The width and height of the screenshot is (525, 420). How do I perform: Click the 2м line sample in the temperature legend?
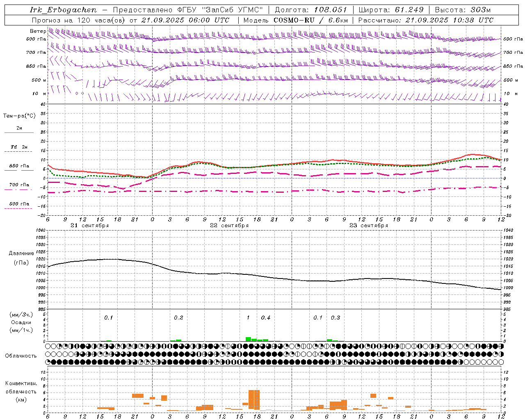click(19, 132)
